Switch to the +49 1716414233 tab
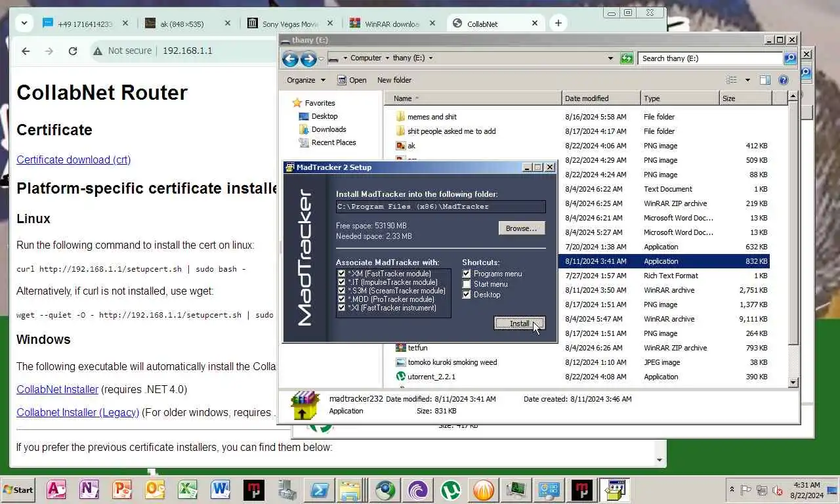Image resolution: width=840 pixels, height=504 pixels. 85,24
